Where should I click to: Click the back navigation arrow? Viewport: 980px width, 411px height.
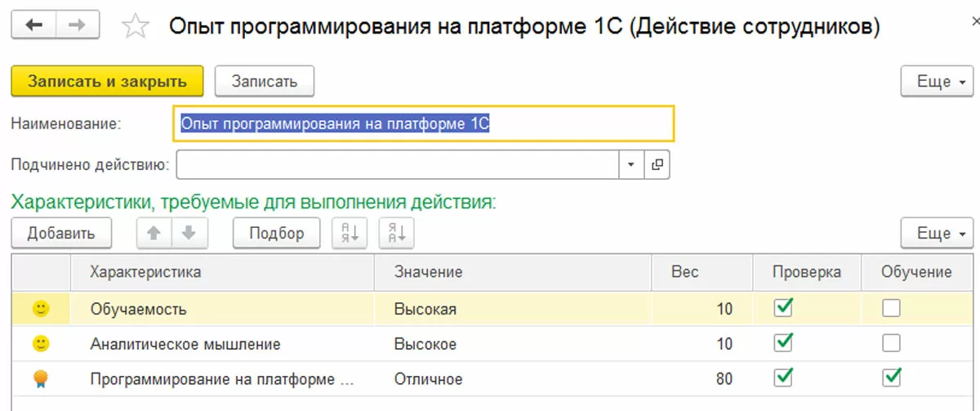(x=34, y=25)
